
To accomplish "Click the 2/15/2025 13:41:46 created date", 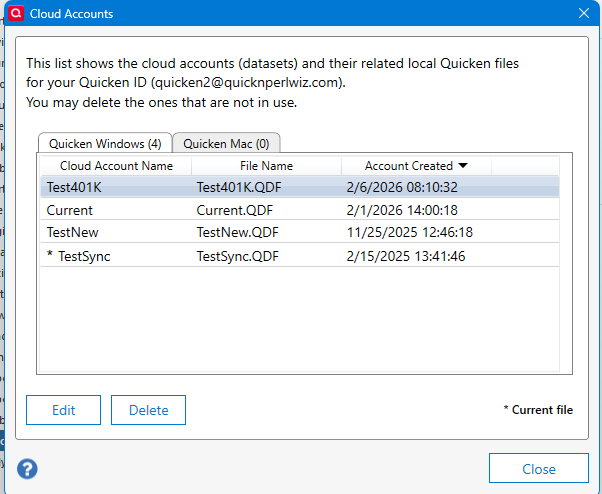I will pyautogui.click(x=406, y=256).
